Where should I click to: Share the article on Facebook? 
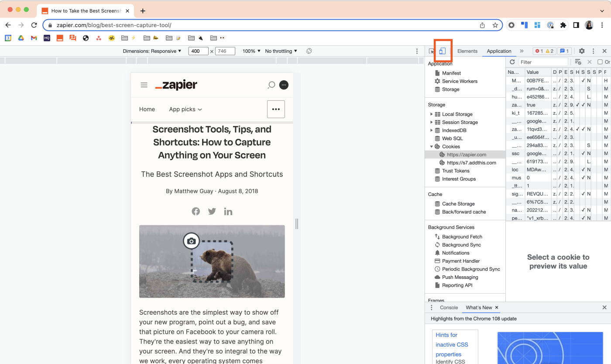(x=196, y=211)
